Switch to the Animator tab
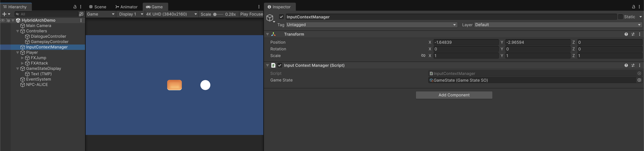The width and height of the screenshot is (644, 151). pyautogui.click(x=126, y=7)
